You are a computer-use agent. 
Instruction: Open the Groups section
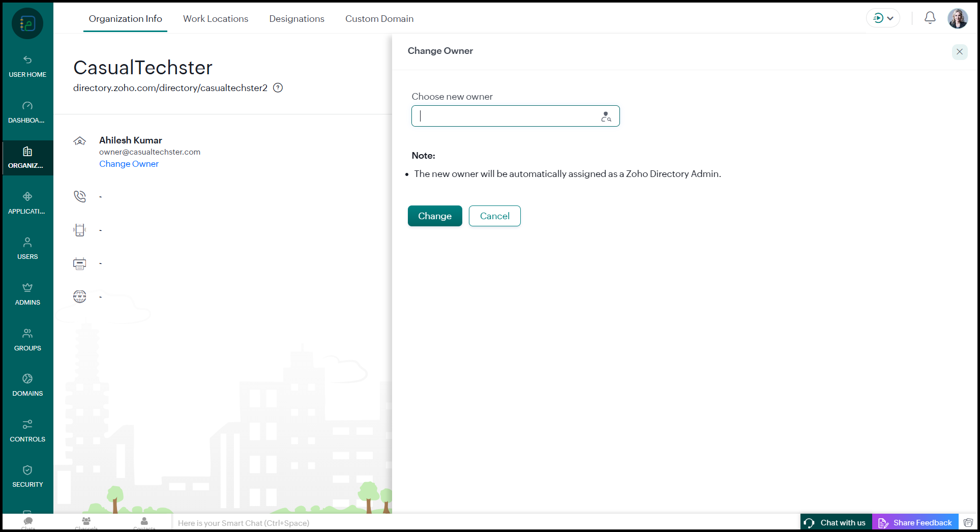(x=27, y=340)
